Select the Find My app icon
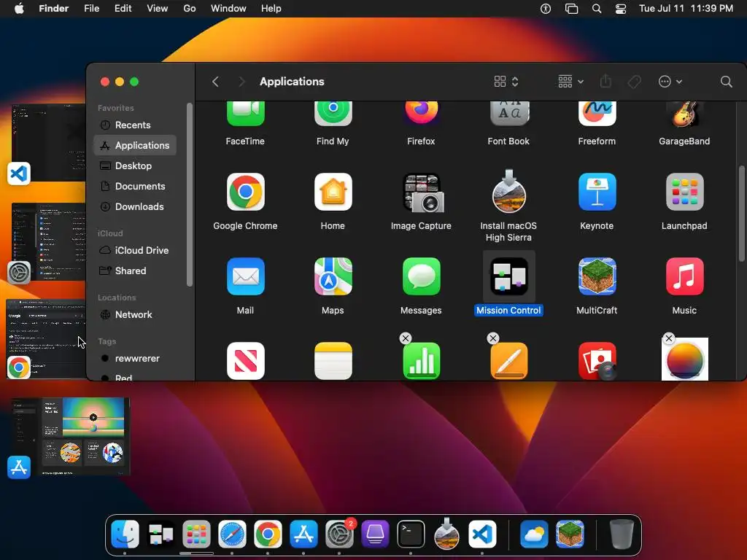 (333, 113)
